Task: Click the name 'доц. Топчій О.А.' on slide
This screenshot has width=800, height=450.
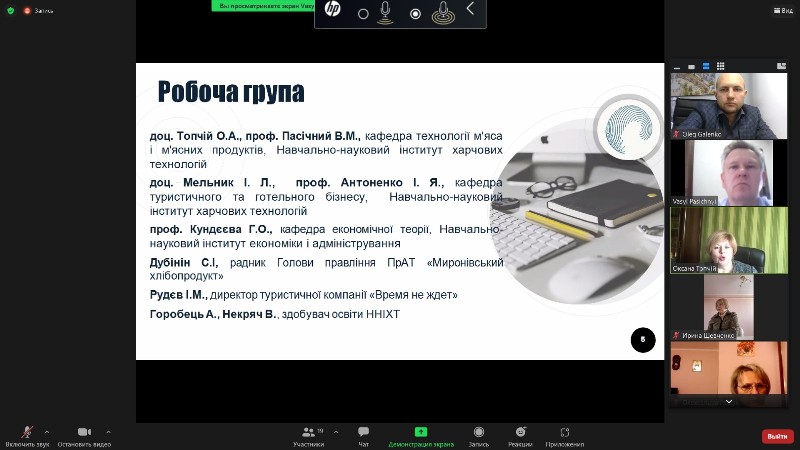Action: [194, 136]
